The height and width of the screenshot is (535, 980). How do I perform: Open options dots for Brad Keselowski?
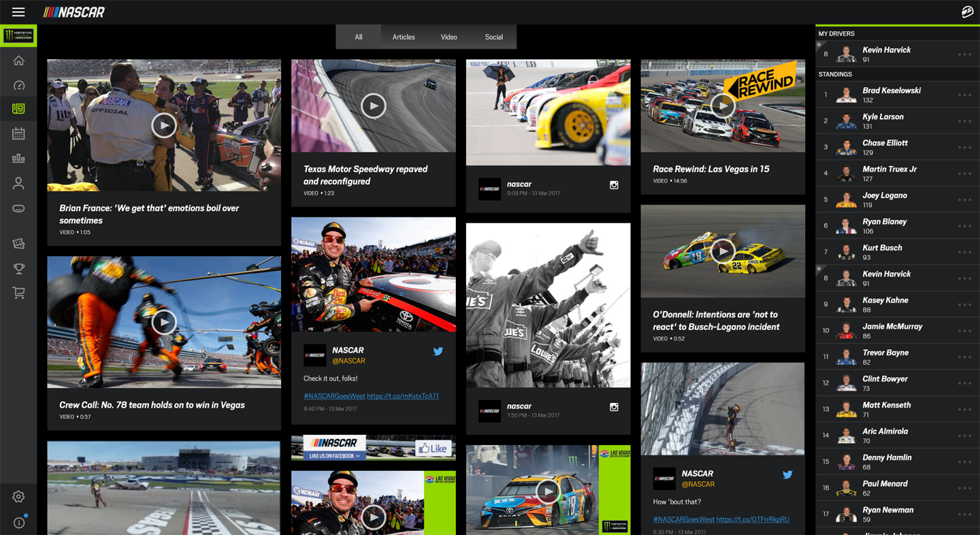coord(964,95)
